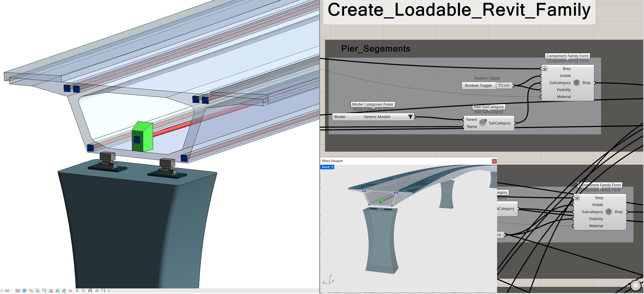This screenshot has width=644, height=294.
Task: Click upper Component Family Form cube icon
Action: coord(576,83)
